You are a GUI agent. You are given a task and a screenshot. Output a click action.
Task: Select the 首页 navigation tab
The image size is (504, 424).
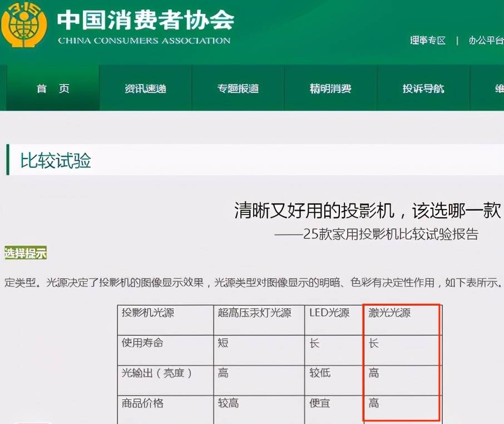(50, 88)
